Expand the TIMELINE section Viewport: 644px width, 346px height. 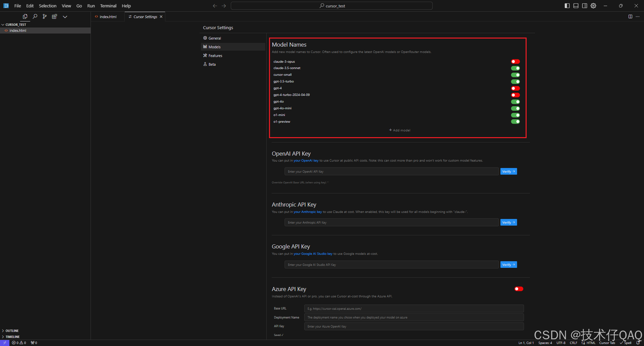coord(12,337)
